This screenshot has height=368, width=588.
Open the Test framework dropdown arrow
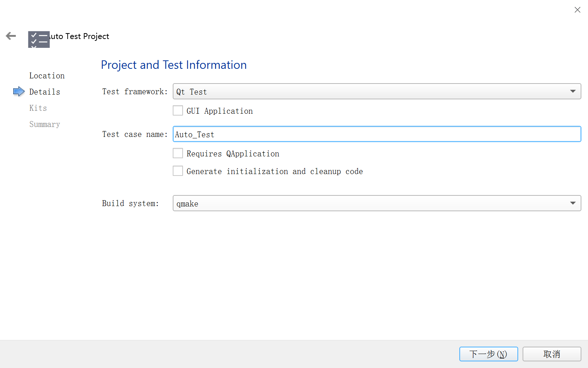(573, 91)
